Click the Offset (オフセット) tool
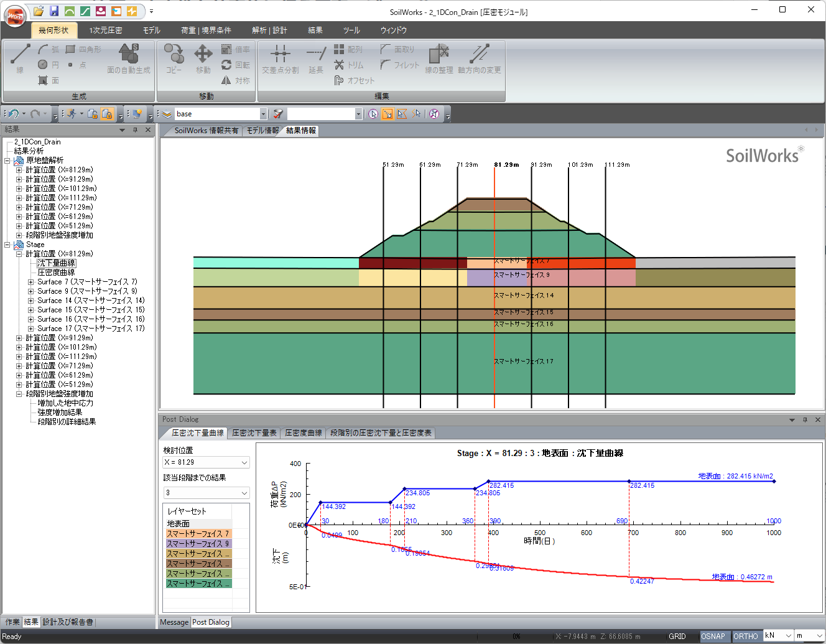Screen dimensions: 826x644 pyautogui.click(x=354, y=80)
